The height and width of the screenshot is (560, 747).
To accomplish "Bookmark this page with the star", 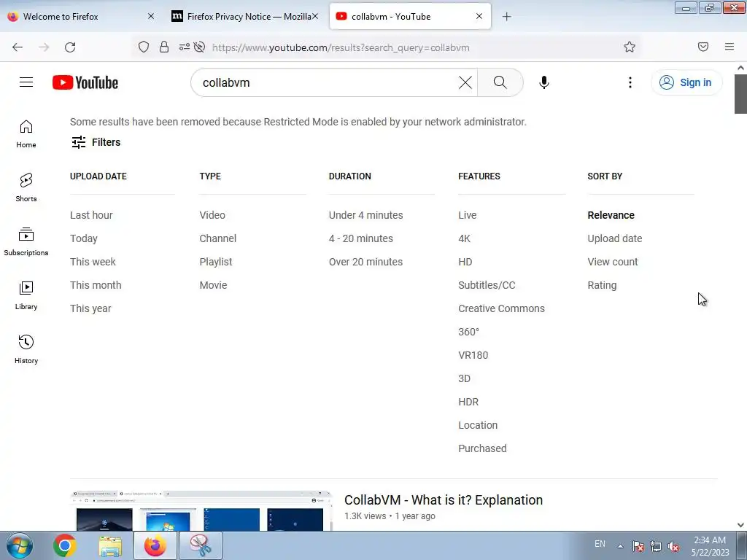I will point(630,47).
